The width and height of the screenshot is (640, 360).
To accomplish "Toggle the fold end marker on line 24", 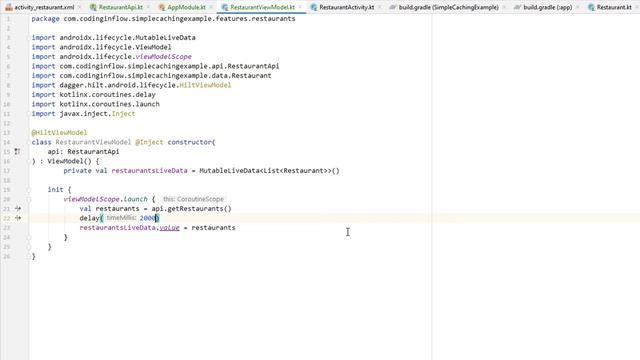I will [x=29, y=237].
